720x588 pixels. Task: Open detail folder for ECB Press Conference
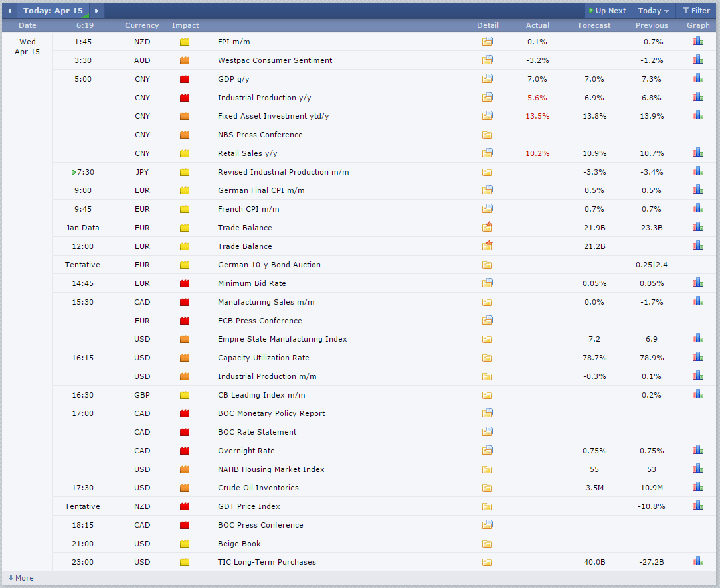(487, 320)
